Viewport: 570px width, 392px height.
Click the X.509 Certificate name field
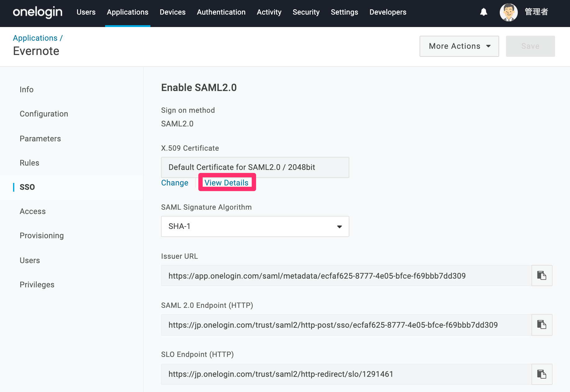[x=255, y=167]
